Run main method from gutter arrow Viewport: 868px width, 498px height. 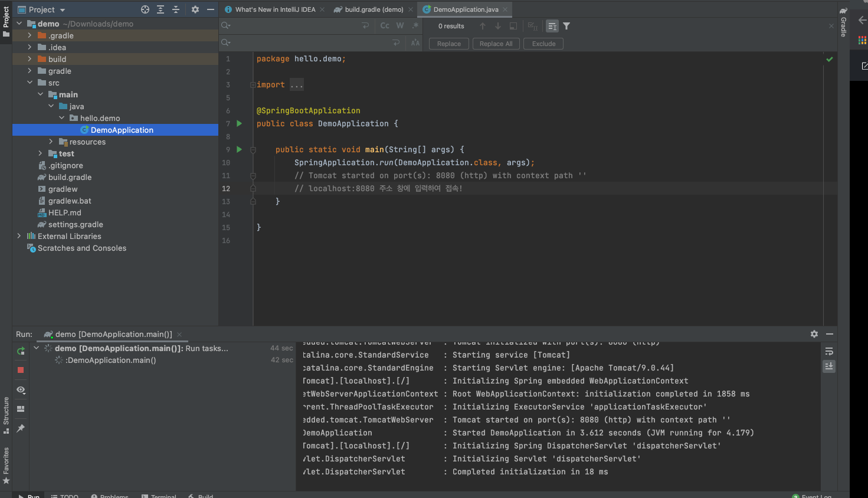click(x=240, y=150)
